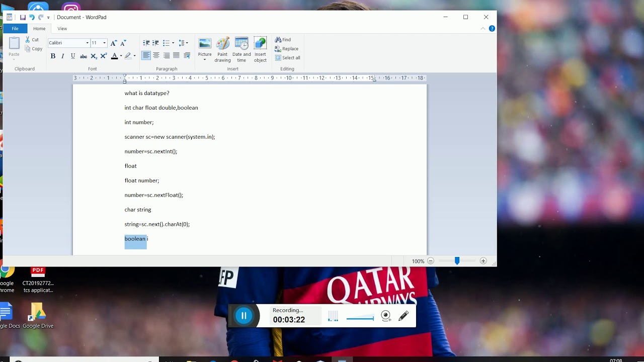Select the Home ribbon tab

click(x=39, y=29)
